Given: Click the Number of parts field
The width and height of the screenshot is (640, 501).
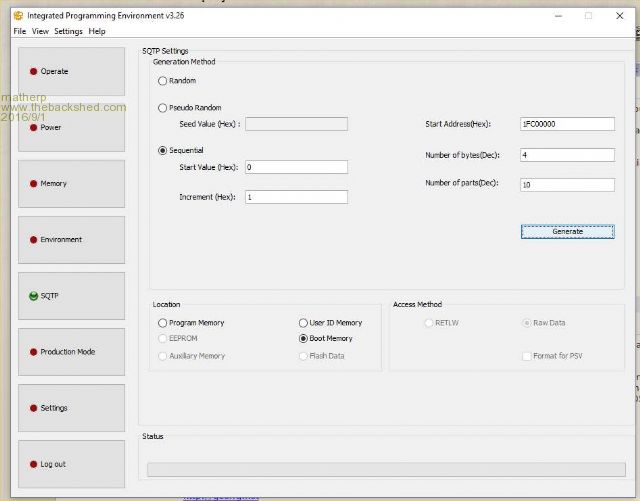Looking at the screenshot, I should click(567, 185).
